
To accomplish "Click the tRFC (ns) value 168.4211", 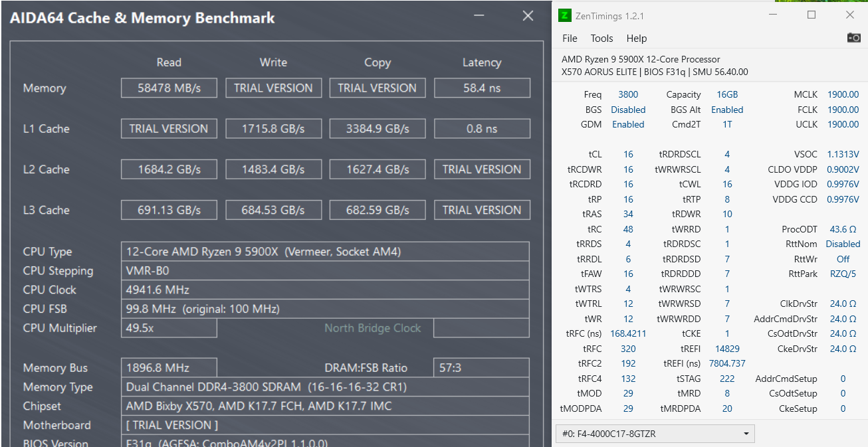I will [628, 333].
